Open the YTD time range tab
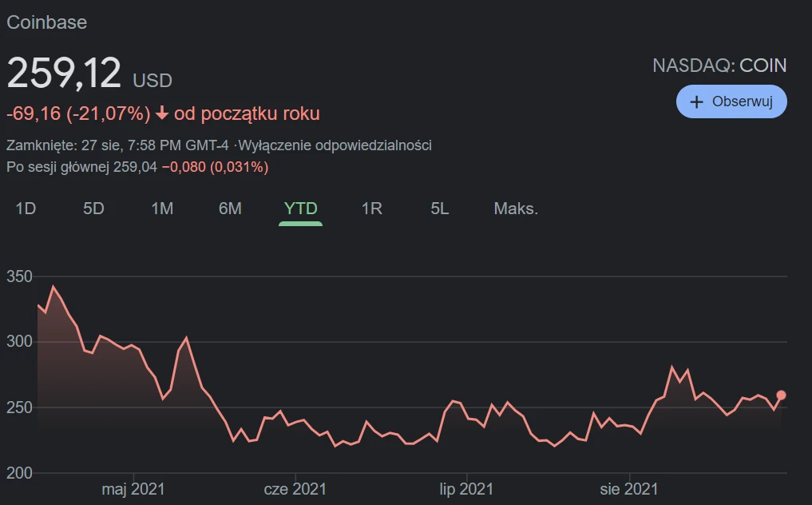Image resolution: width=812 pixels, height=505 pixels. (300, 209)
